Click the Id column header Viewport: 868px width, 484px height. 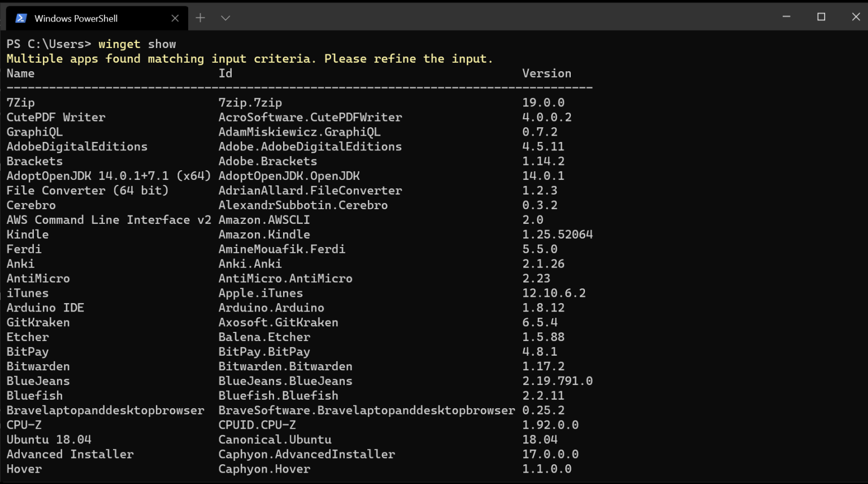(x=224, y=73)
